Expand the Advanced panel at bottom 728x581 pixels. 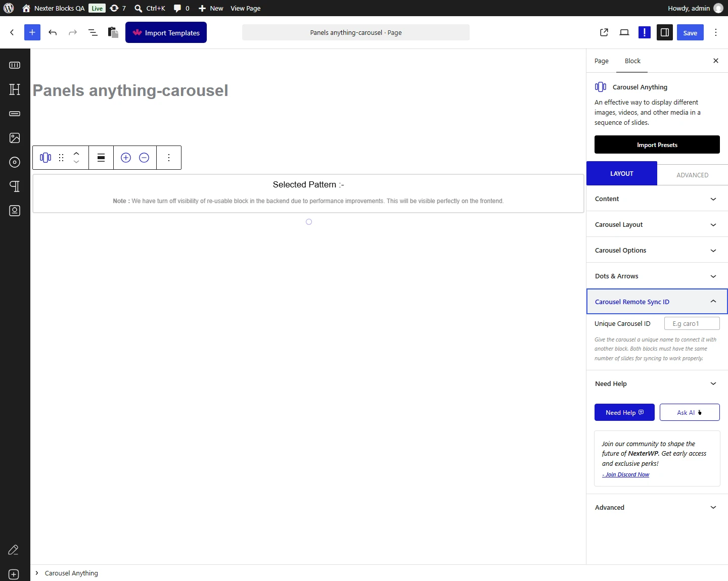pyautogui.click(x=657, y=507)
